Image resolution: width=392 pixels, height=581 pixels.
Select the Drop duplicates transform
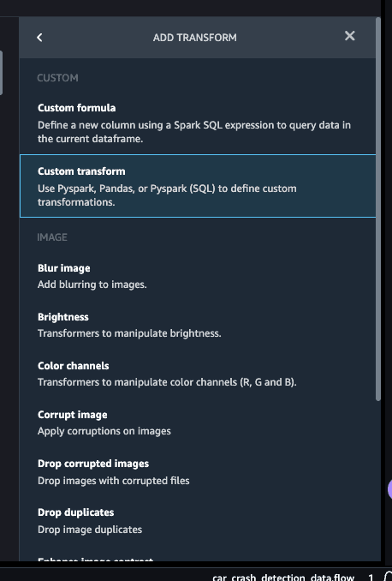(x=198, y=521)
